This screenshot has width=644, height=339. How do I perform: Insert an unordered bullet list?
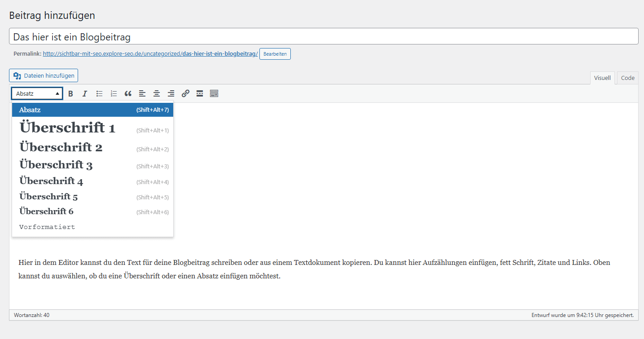coord(99,93)
